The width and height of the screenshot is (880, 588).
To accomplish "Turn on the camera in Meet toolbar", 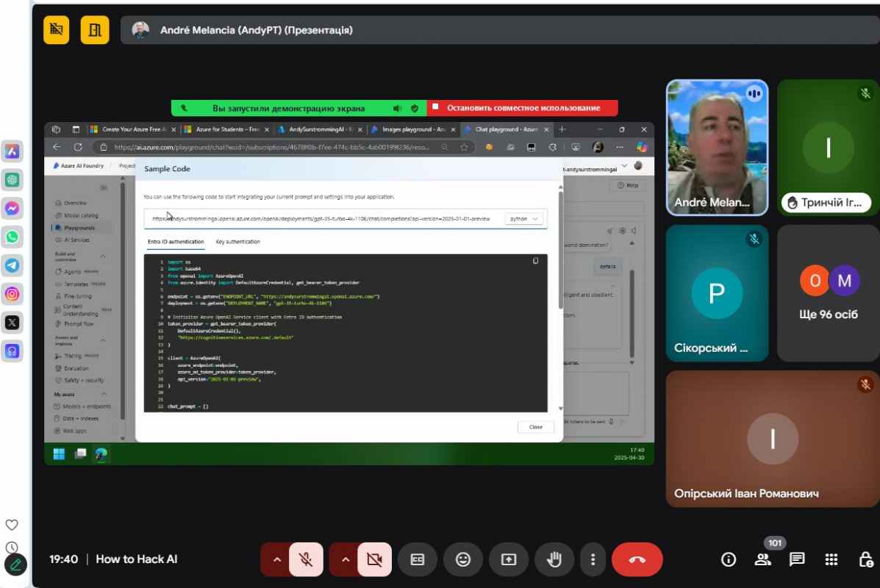I will [x=374, y=559].
